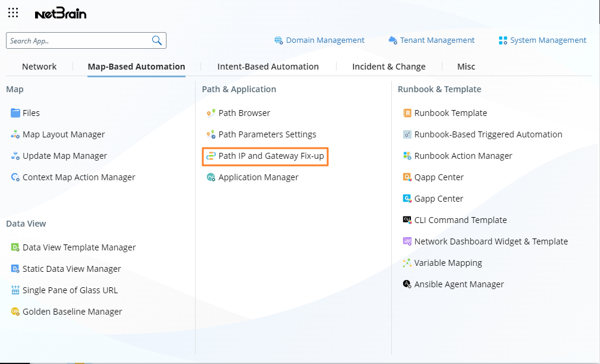Click the app grid launcher icon
The image size is (600, 364).
click(x=13, y=12)
